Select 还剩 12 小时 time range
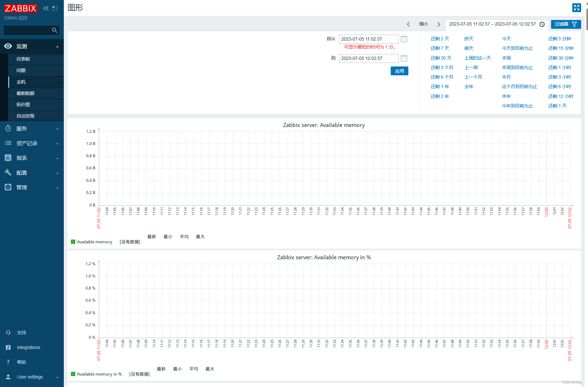The height and width of the screenshot is (387, 588). pos(561,96)
